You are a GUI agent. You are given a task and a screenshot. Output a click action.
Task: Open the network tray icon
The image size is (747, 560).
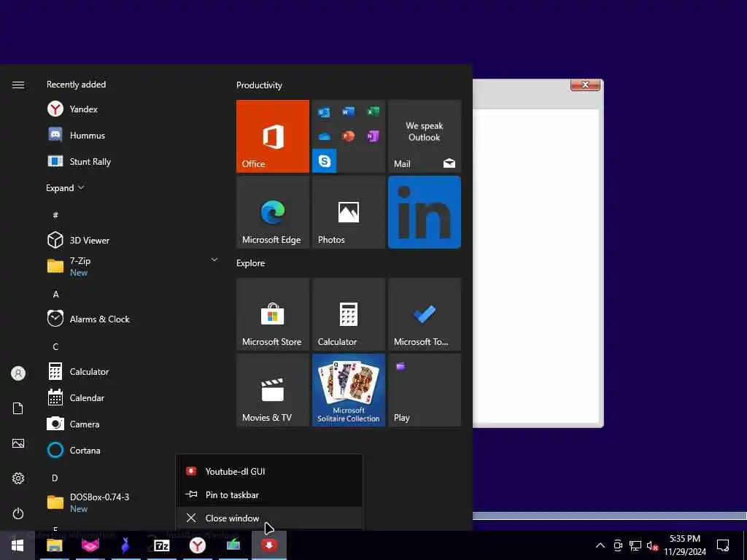(x=635, y=545)
